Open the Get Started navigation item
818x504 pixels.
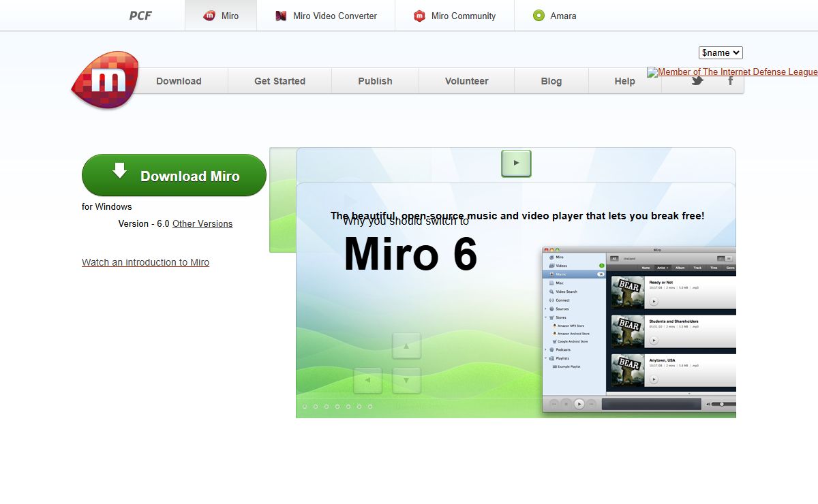point(279,81)
